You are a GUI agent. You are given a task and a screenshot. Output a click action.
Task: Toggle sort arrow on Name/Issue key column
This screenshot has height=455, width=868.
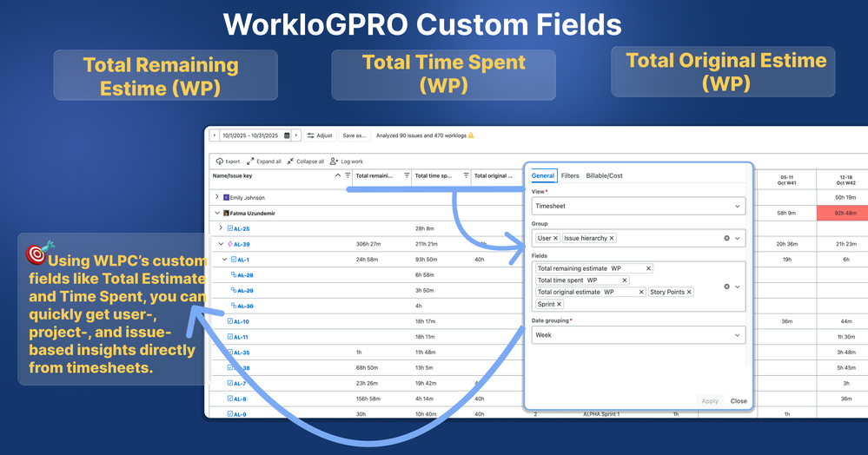338,175
